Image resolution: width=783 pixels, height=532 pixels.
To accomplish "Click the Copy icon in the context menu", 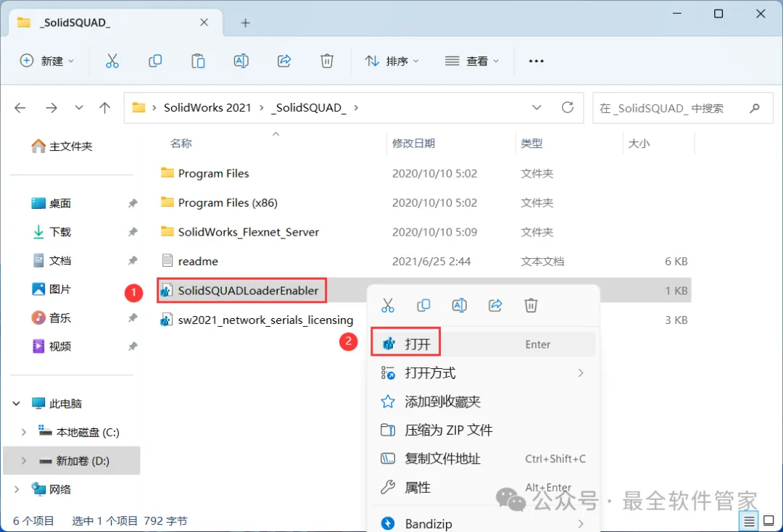I will click(423, 305).
